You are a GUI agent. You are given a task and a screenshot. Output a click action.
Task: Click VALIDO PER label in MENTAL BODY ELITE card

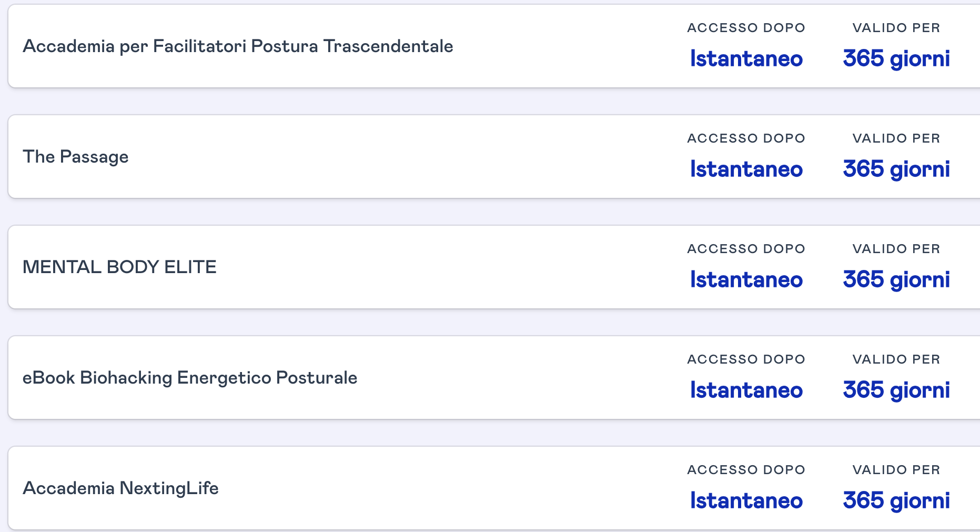pos(896,249)
